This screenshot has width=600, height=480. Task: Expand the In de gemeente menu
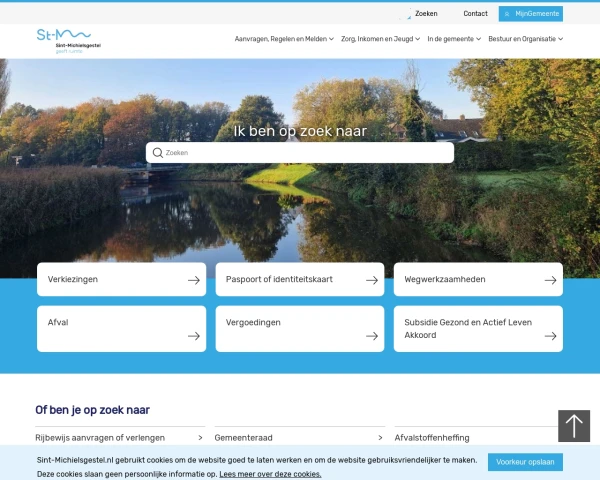coord(454,39)
